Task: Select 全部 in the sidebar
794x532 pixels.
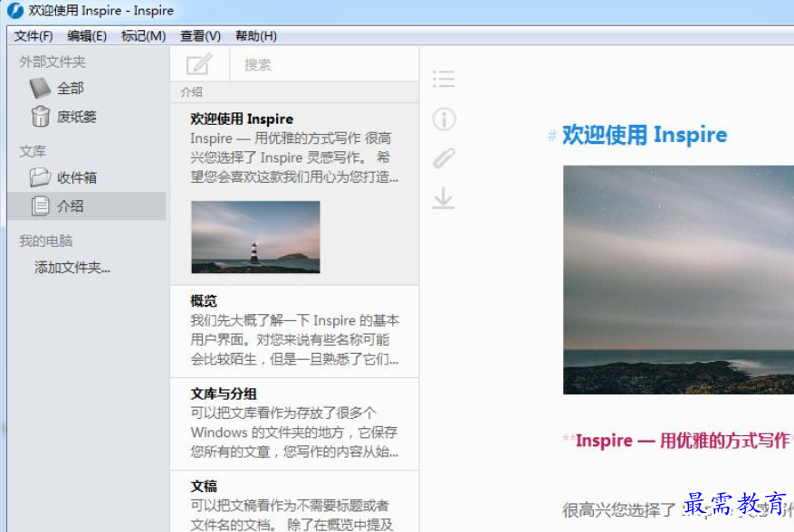Action: (x=87, y=88)
